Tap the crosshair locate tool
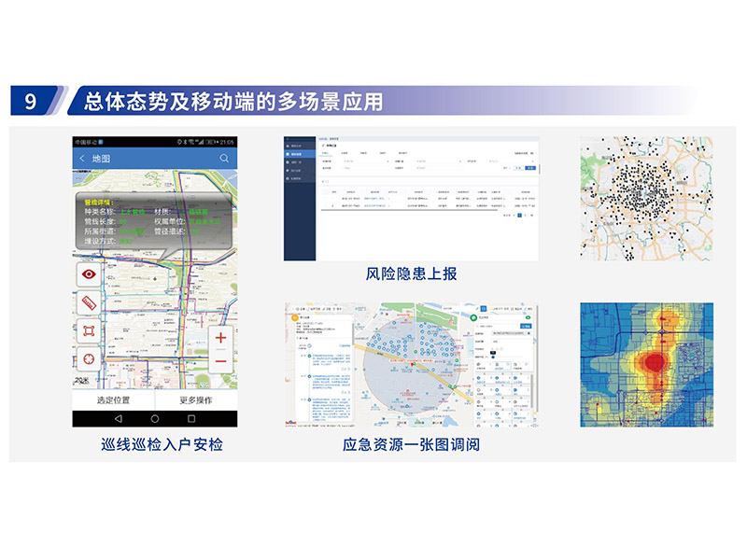The image size is (747, 560). (90, 359)
